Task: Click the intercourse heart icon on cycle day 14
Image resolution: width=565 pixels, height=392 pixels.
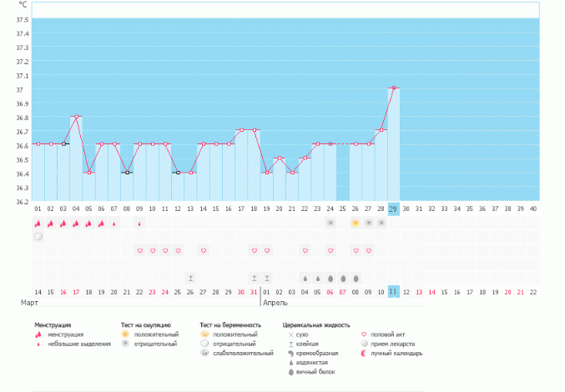Action: [x=203, y=250]
